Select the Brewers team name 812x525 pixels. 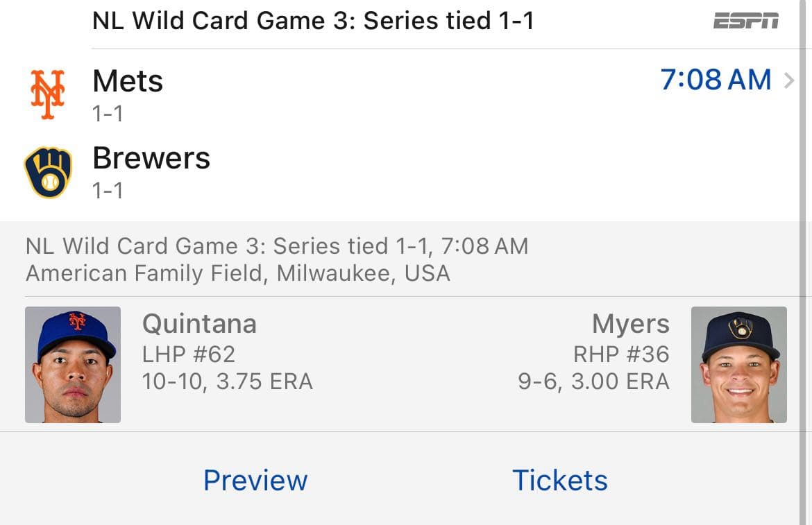pyautogui.click(x=151, y=158)
